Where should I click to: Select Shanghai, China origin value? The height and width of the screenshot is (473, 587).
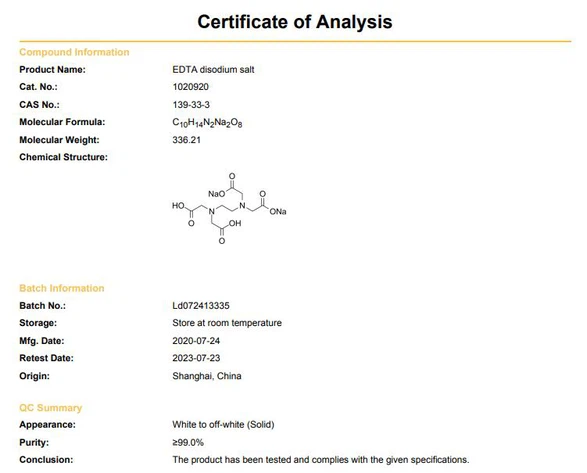(207, 376)
